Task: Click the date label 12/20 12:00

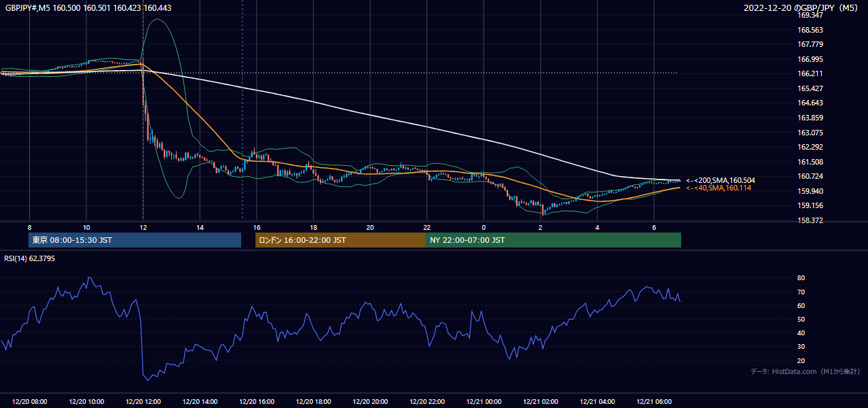Action: pos(143,402)
